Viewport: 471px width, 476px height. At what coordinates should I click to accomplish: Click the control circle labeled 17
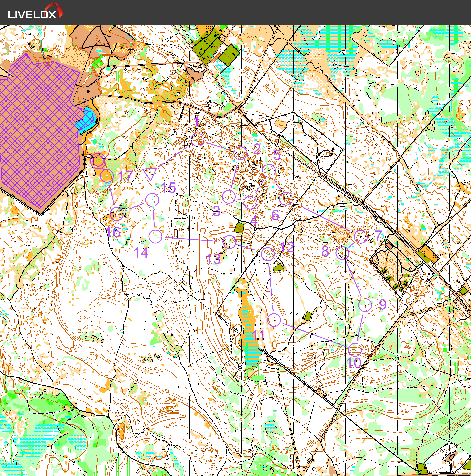pyautogui.click(x=107, y=176)
